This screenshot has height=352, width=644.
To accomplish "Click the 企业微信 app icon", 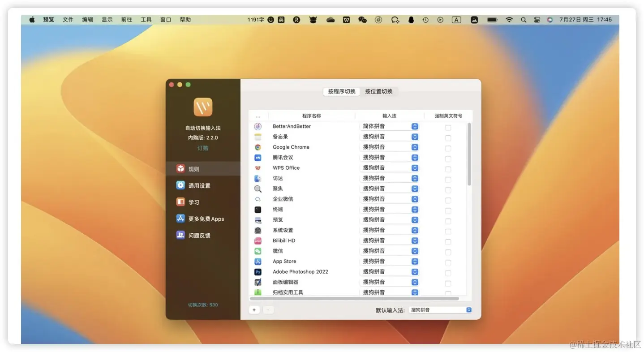I will 258,199.
